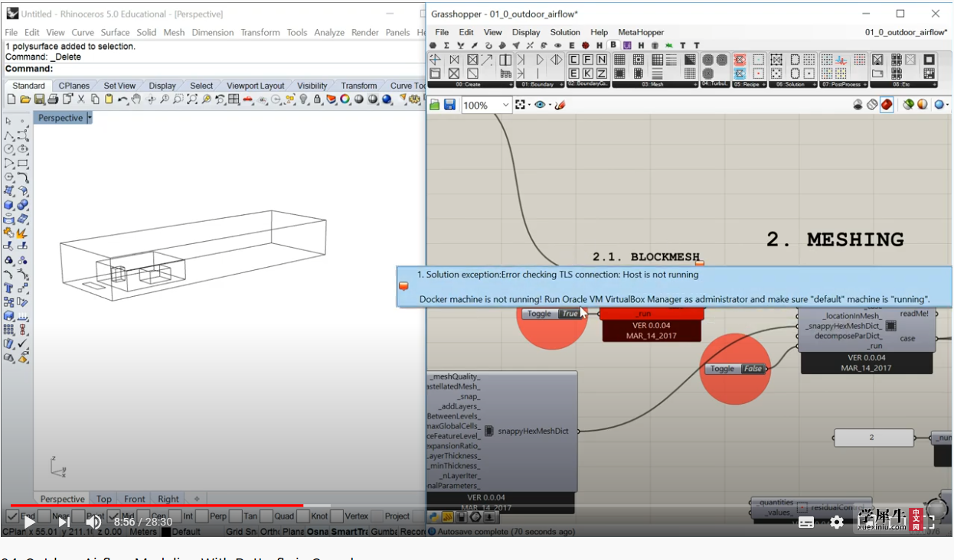Open the Rhino Surface menu
Image resolution: width=954 pixels, height=560 pixels.
[115, 32]
